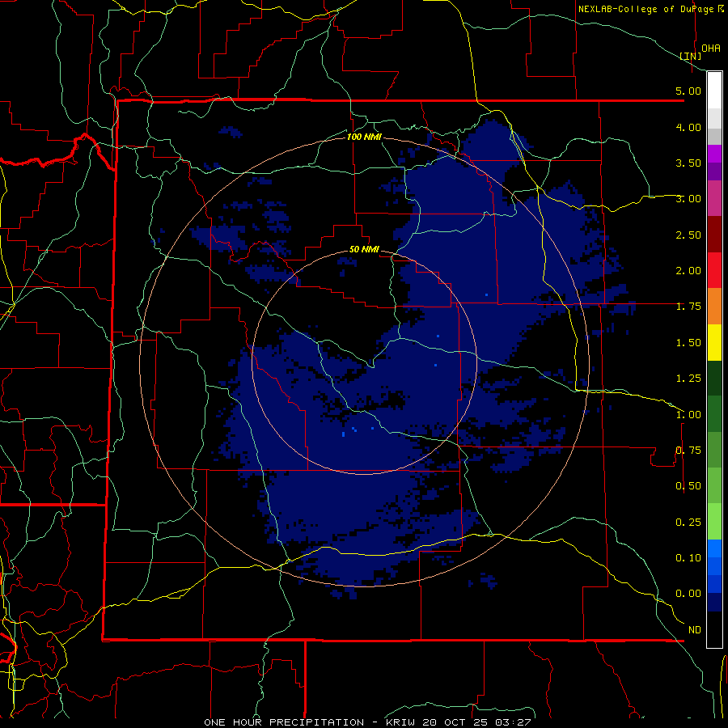
Task: Click the ONE HOUR PRECIPITATION caption
Action: (284, 722)
